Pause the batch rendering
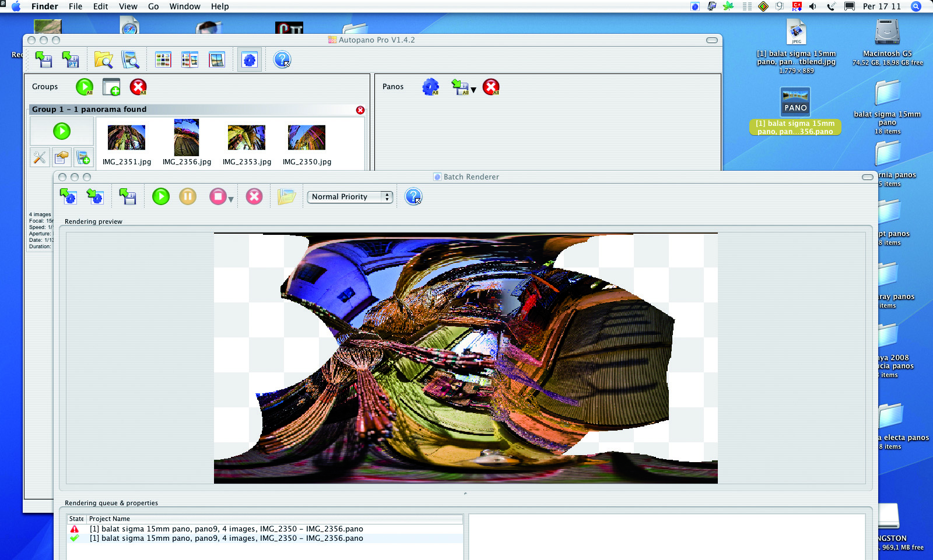The height and width of the screenshot is (560, 933). coord(188,197)
